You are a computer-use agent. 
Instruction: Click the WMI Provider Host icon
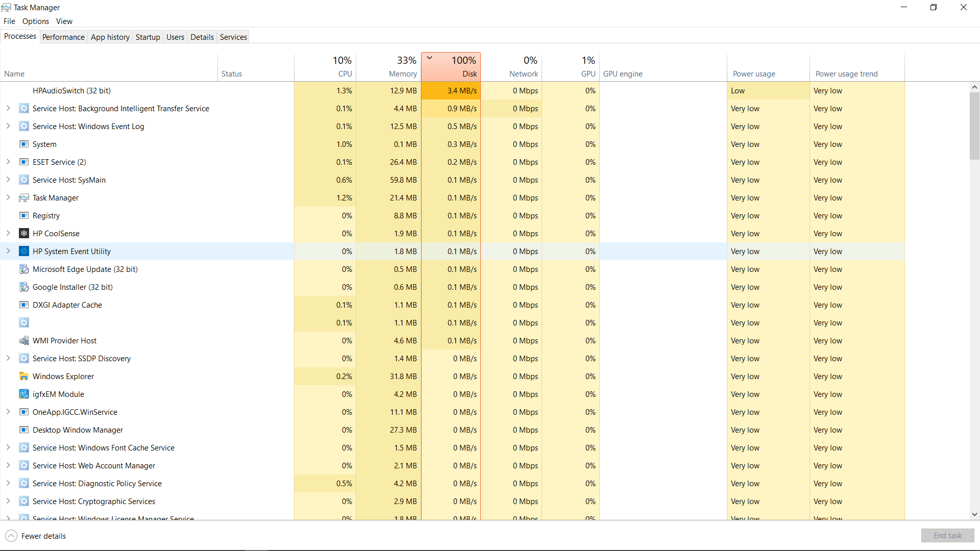click(24, 341)
